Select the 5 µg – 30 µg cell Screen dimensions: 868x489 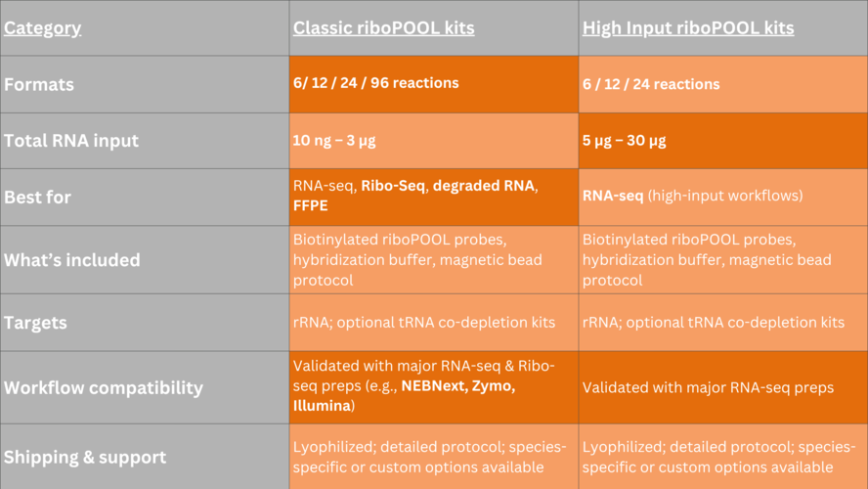pos(723,141)
